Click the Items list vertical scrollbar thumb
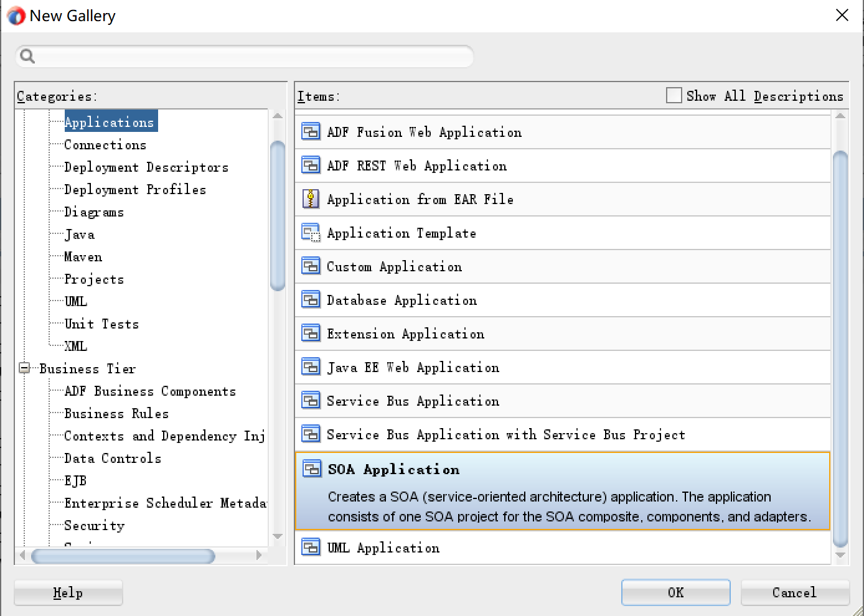This screenshot has height=616, width=864. tap(840, 349)
